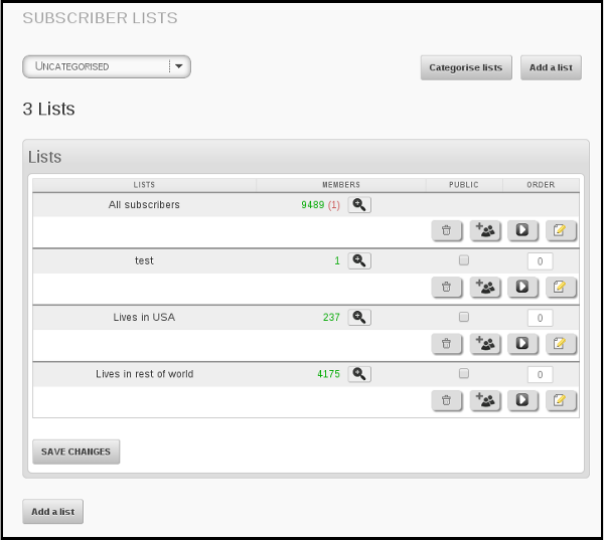Click the 9489 member count
This screenshot has height=540, width=604.
point(313,205)
